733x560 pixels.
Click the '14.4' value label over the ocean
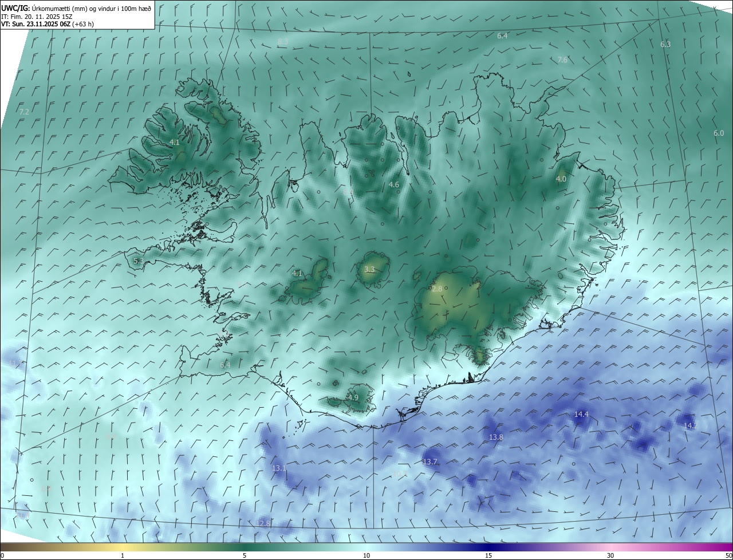point(581,415)
